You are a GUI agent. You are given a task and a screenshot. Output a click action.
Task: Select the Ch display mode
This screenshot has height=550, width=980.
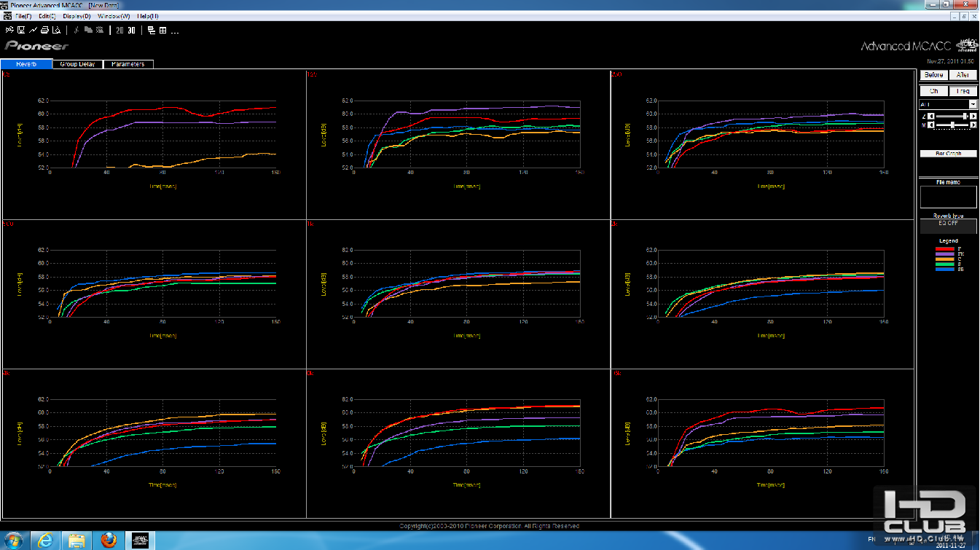coord(933,91)
